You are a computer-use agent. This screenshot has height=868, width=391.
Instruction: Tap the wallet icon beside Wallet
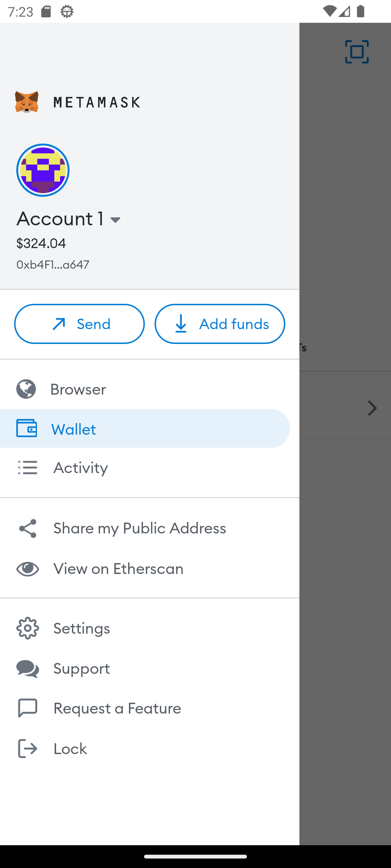[26, 429]
